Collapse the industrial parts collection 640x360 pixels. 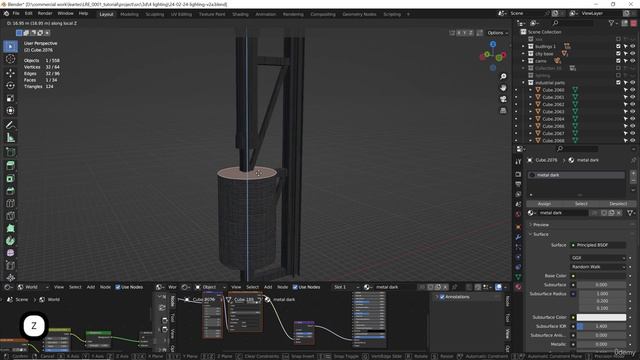coord(523,82)
